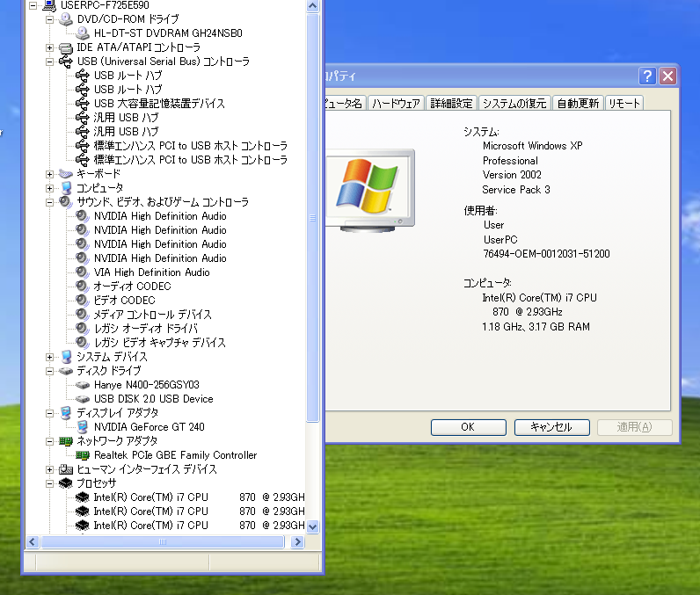700x595 pixels.
Task: Collapse the DVD/CD-ROM ドライブ node
Action: [x=49, y=19]
